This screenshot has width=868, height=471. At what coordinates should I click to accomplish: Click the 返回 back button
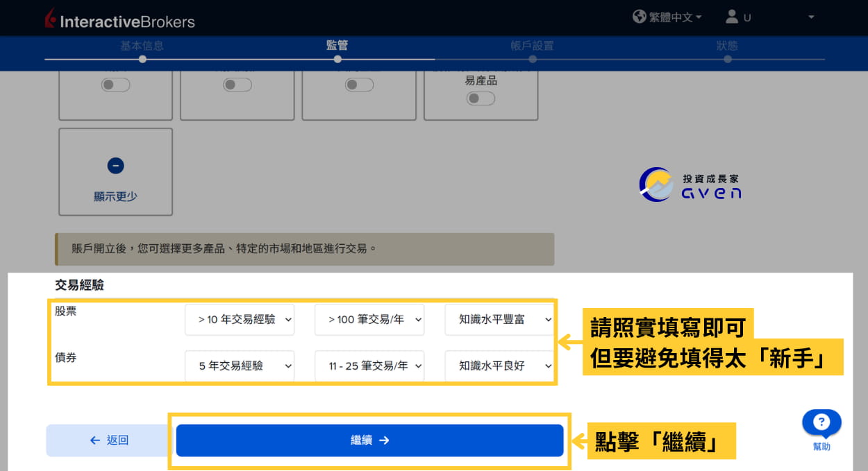coord(109,440)
